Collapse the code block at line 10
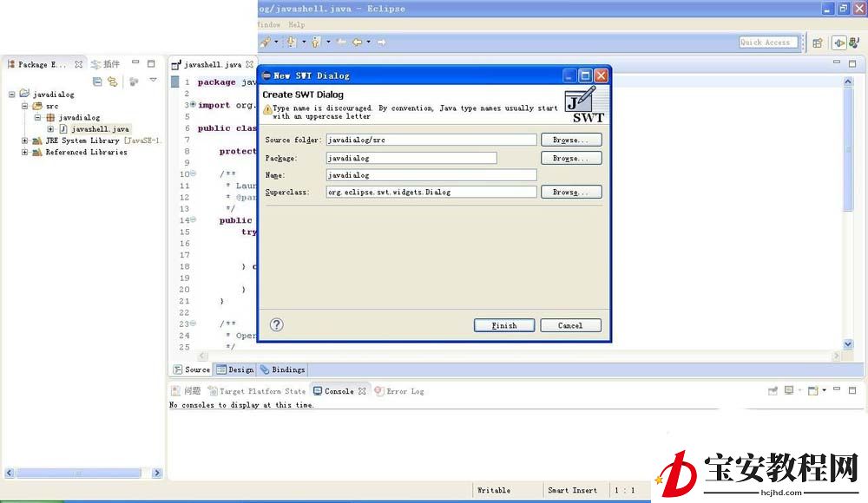The width and height of the screenshot is (868, 503). pos(194,173)
